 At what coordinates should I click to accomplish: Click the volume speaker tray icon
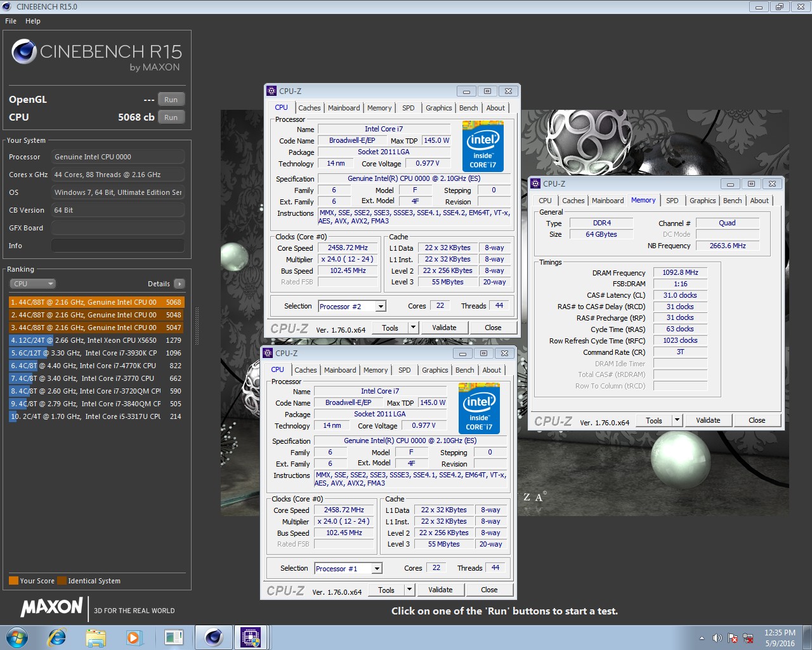click(717, 638)
